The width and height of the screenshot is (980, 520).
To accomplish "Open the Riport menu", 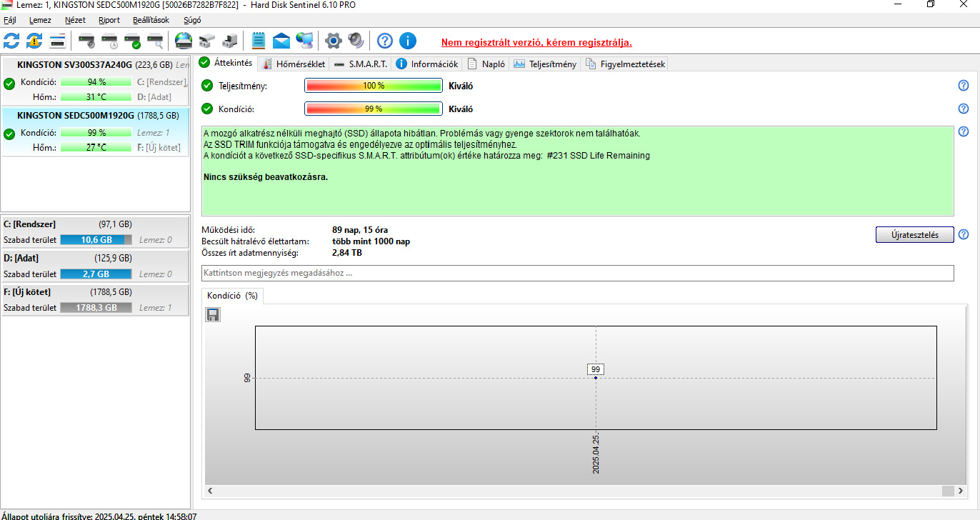I will (x=109, y=20).
